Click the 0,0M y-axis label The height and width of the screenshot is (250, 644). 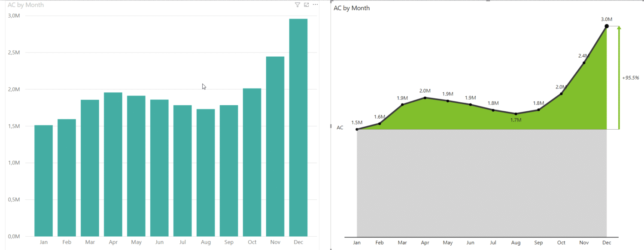tap(14, 236)
